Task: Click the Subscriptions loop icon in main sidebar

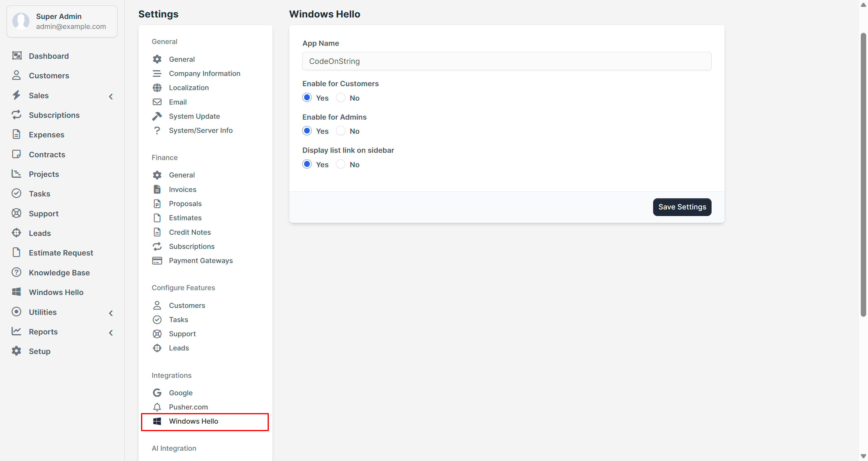Action: tap(17, 114)
